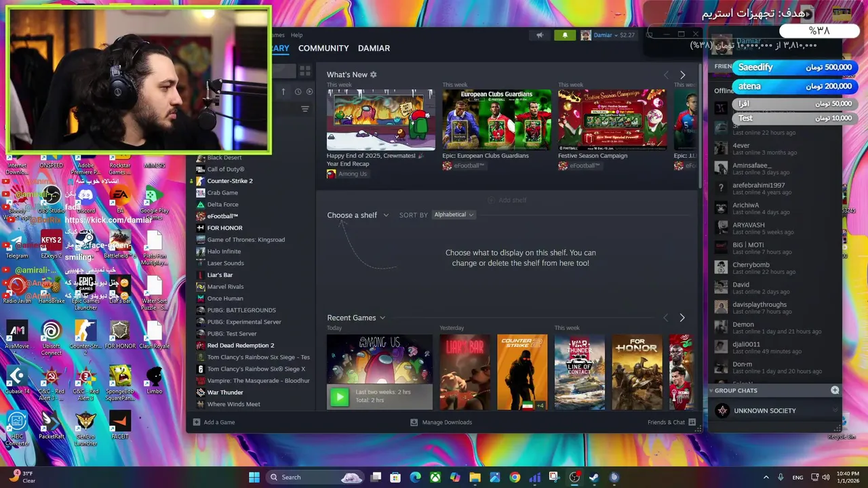Show next What's New items arrow
The width and height of the screenshot is (868, 488).
pyautogui.click(x=682, y=75)
